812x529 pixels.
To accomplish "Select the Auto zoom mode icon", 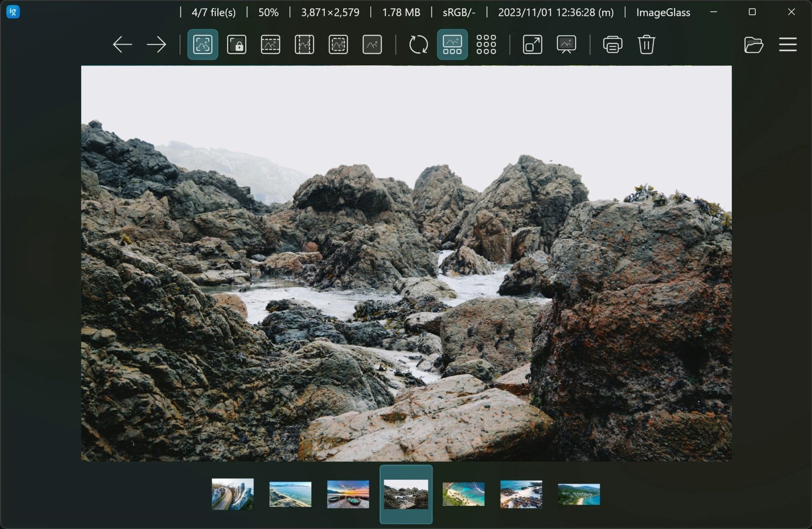I will 203,44.
